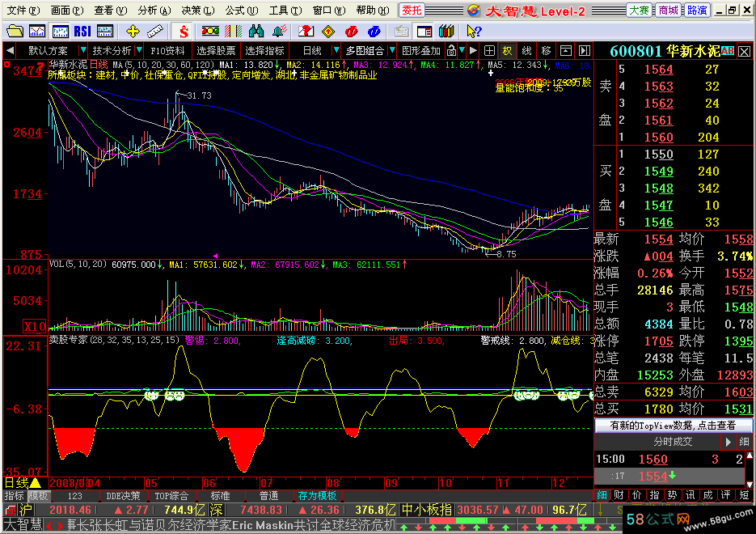This screenshot has height=534, width=756.
Task: Click the context help cursor icon
Action: (474, 32)
